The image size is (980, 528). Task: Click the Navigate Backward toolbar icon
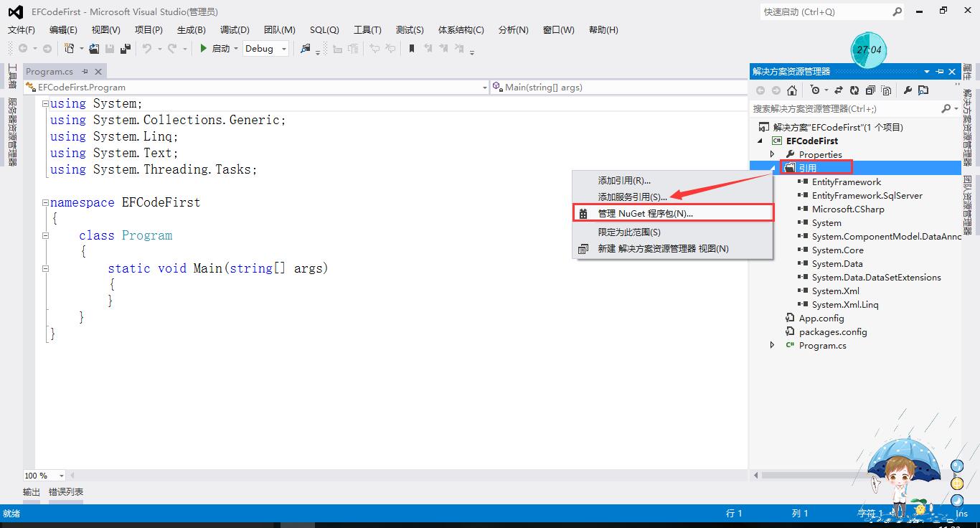coord(23,48)
